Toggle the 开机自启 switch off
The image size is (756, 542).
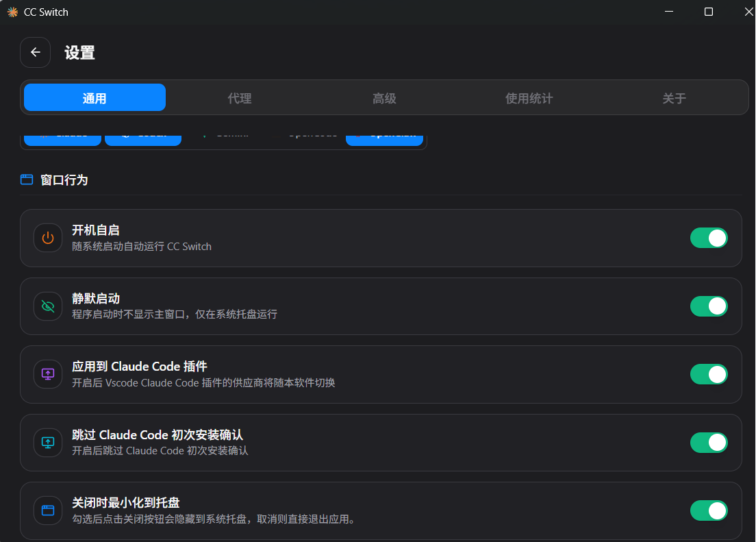pos(709,238)
